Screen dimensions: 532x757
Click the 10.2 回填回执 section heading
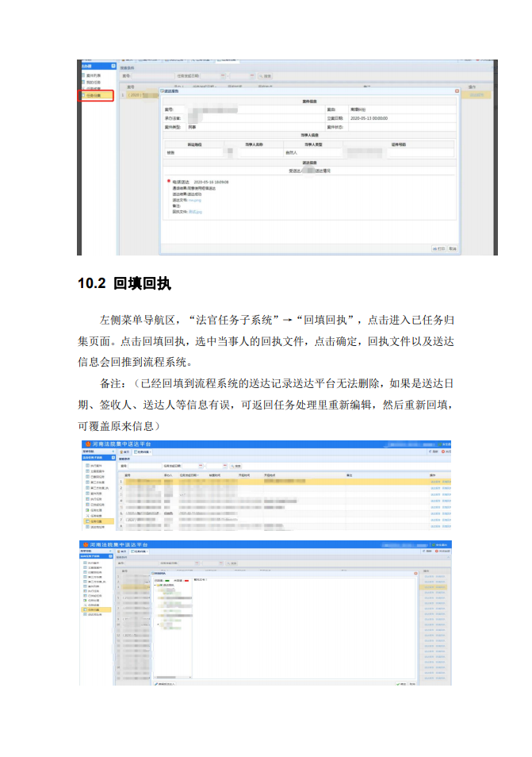(124, 283)
